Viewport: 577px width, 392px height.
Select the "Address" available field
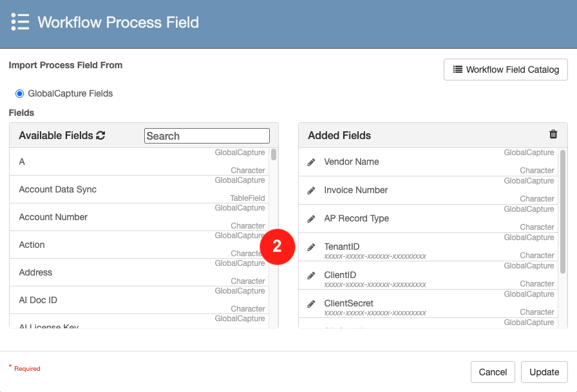139,272
